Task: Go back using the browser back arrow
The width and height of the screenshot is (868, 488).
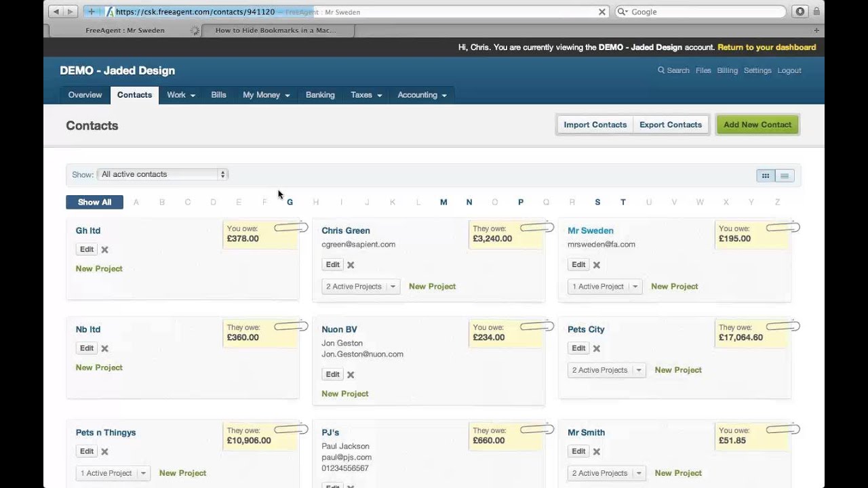Action: coord(56,12)
